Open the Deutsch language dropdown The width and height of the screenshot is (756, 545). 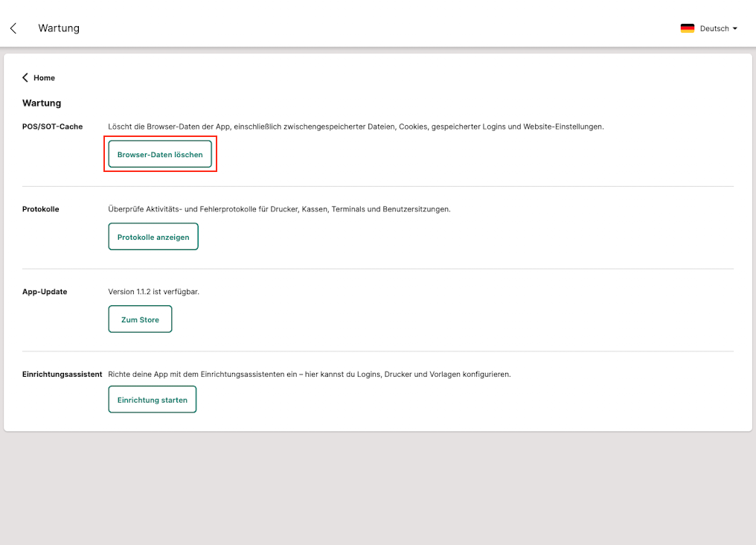pos(714,28)
